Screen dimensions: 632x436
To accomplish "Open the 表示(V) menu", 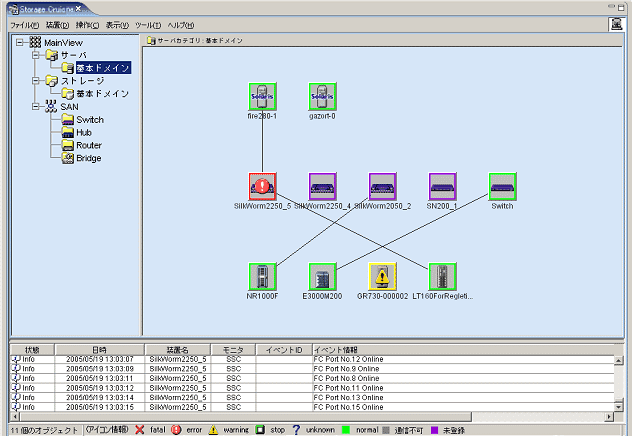I will (x=117, y=25).
